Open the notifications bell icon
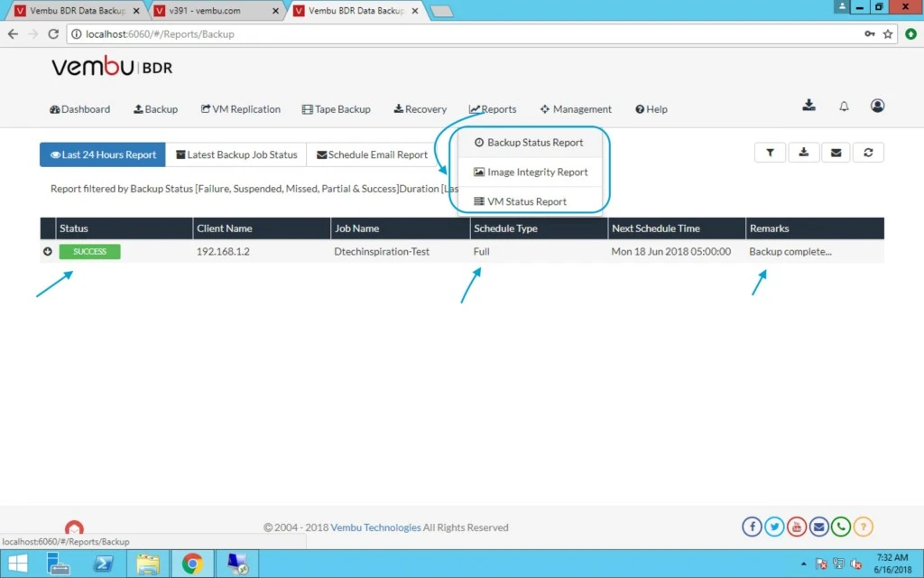 [844, 107]
